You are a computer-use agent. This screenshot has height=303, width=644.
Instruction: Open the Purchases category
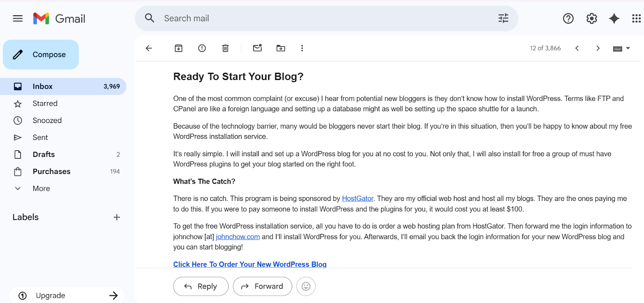click(x=51, y=171)
